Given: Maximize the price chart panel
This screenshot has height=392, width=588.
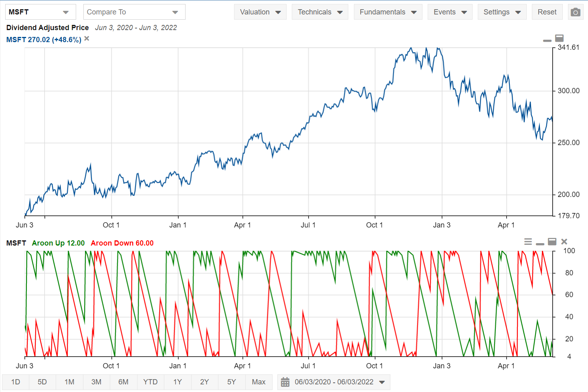Looking at the screenshot, I should [559, 38].
